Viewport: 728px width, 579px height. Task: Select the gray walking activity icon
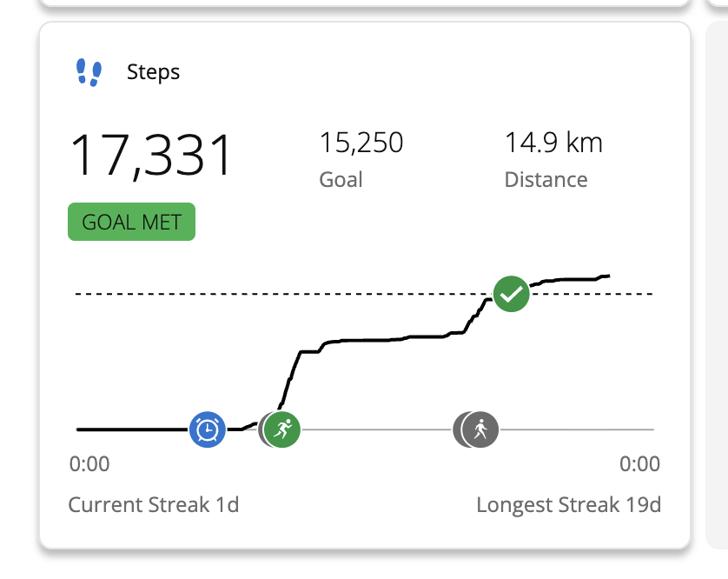[x=480, y=429]
